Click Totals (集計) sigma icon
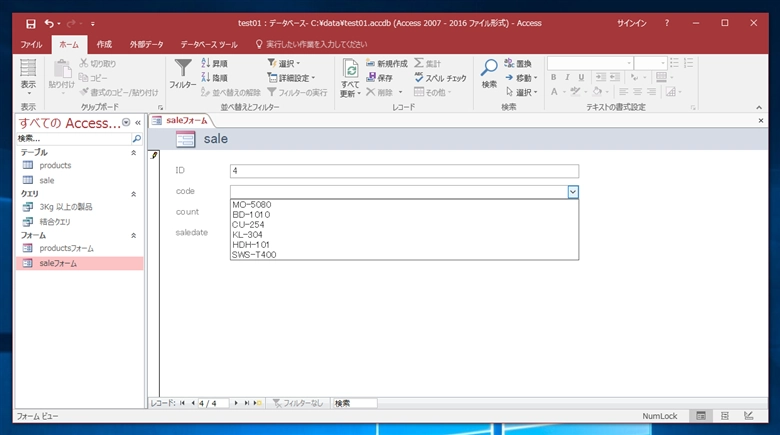Image resolution: width=780 pixels, height=435 pixels. [419, 63]
